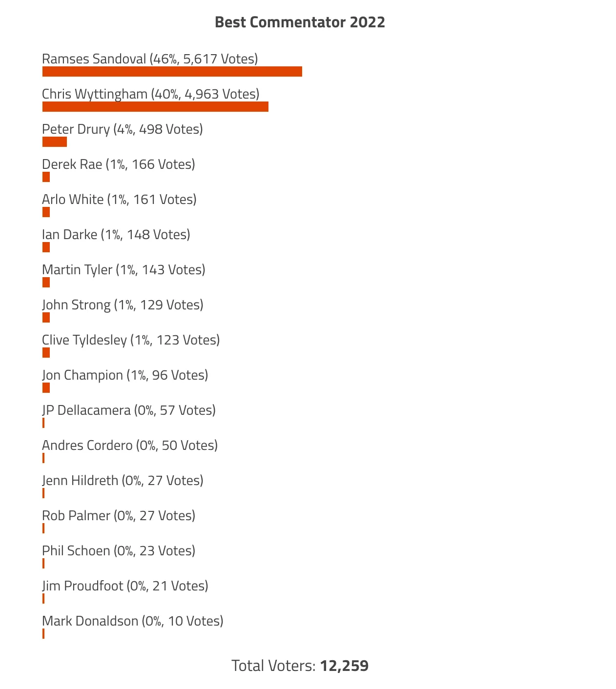
Task: Click the Derek Rae result label
Action: [x=119, y=164]
